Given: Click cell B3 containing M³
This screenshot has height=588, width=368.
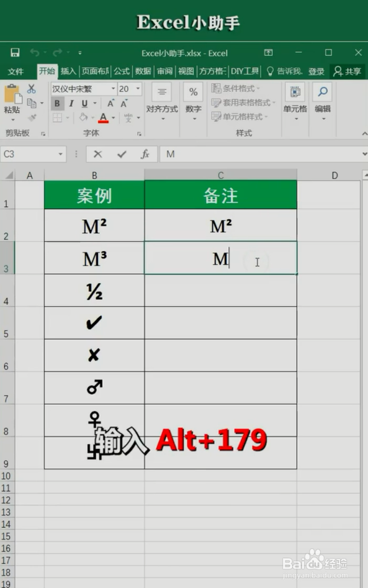Looking at the screenshot, I should (x=94, y=258).
